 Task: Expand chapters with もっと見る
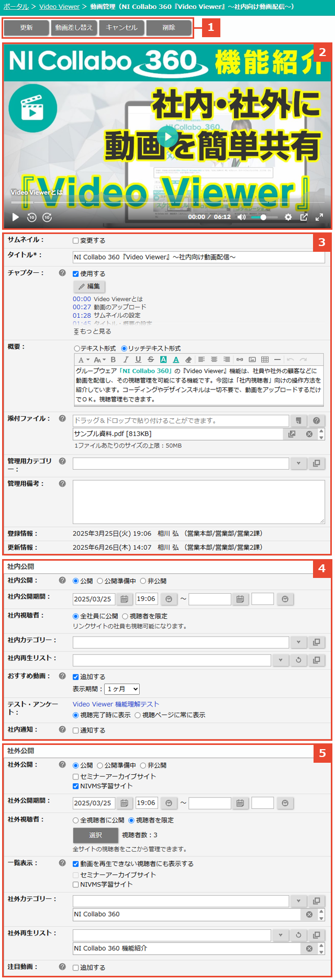point(92,331)
